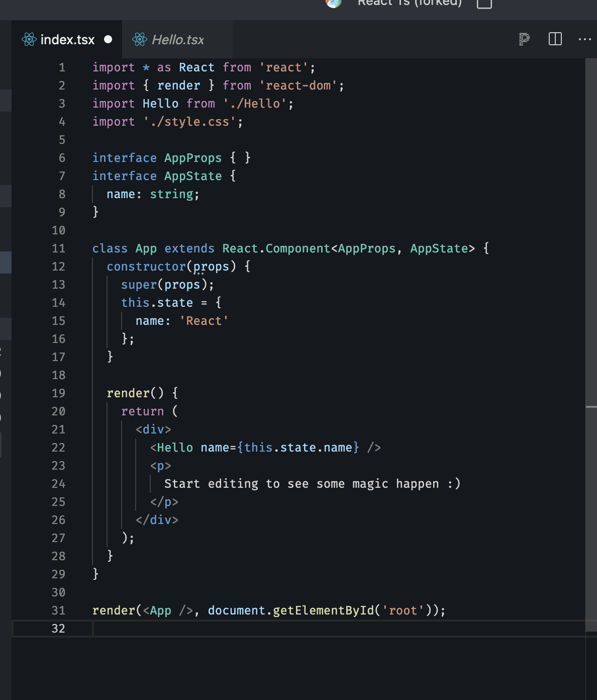Open the more actions ellipsis menu

click(x=585, y=39)
